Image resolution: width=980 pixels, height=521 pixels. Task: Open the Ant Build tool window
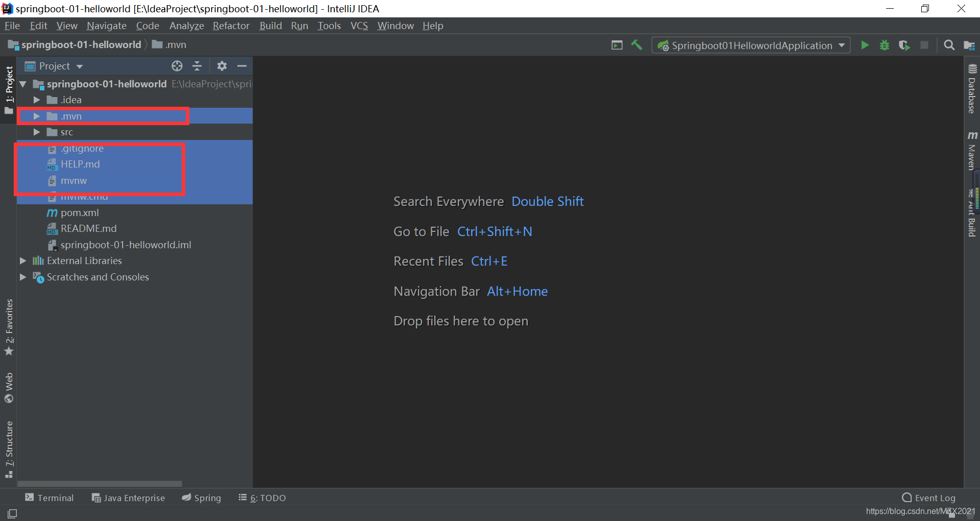971,214
